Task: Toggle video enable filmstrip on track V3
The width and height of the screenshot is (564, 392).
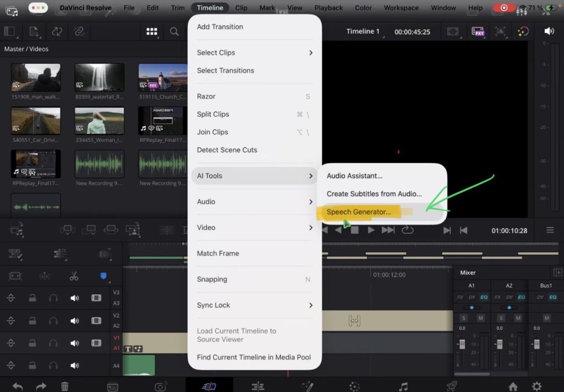Action: 96,298
